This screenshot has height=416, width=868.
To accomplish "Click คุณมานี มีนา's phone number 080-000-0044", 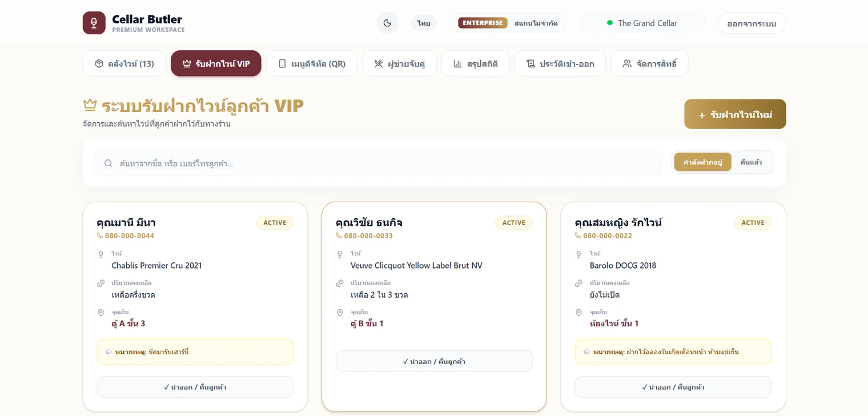I will [130, 235].
